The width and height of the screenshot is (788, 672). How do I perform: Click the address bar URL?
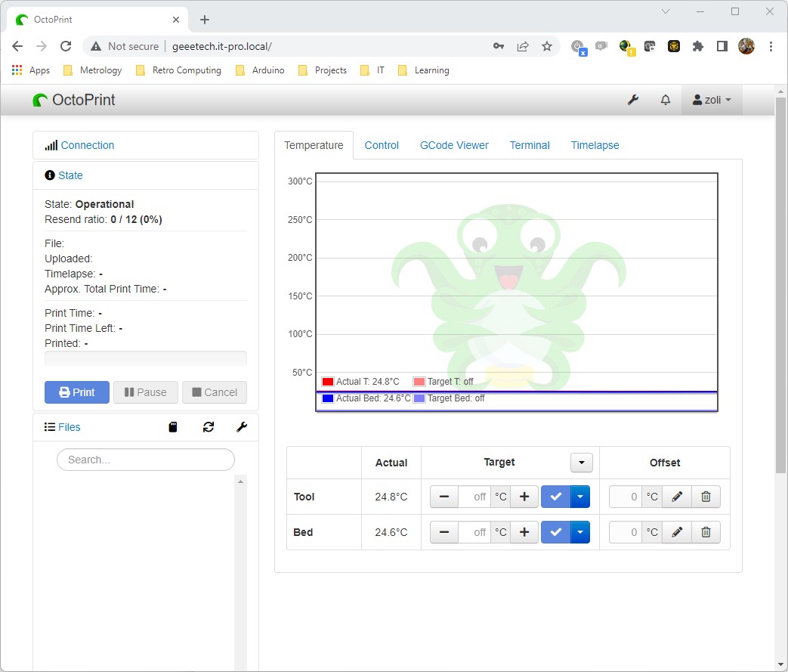pos(221,46)
